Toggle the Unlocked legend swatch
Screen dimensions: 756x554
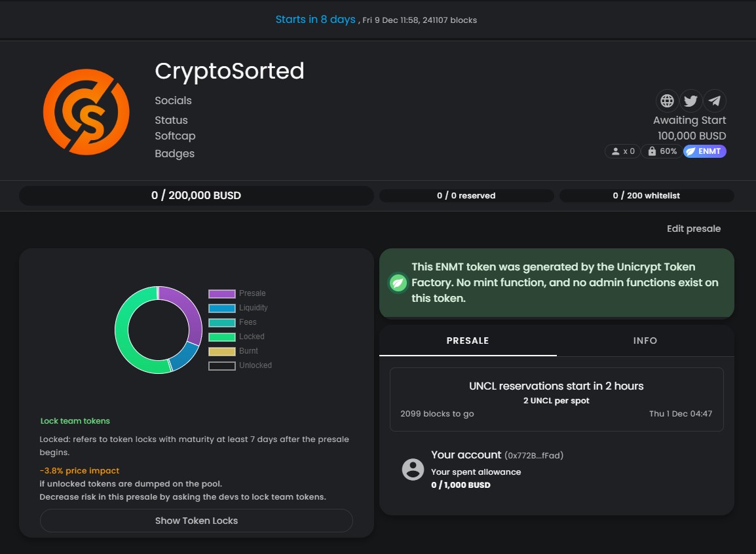pyautogui.click(x=222, y=365)
